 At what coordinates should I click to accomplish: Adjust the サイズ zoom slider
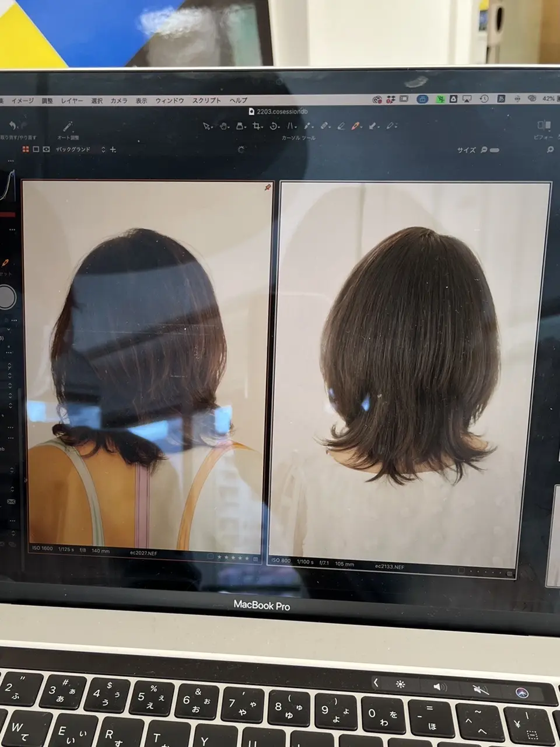point(495,150)
